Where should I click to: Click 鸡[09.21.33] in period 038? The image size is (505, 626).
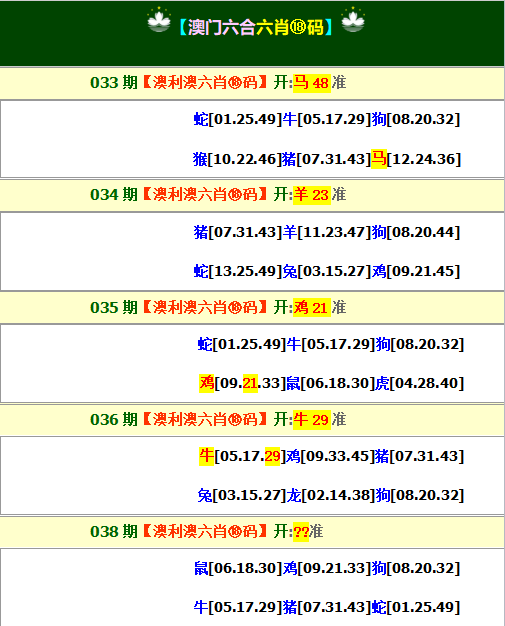click(x=327, y=568)
